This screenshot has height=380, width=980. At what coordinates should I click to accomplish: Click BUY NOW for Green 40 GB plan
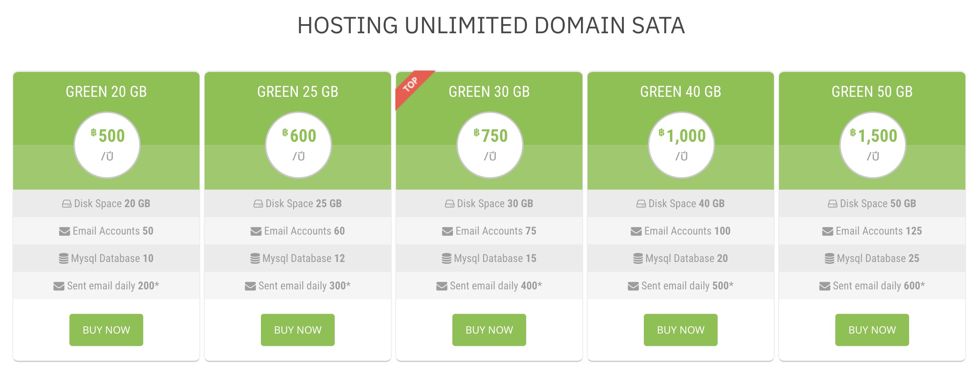(x=680, y=330)
